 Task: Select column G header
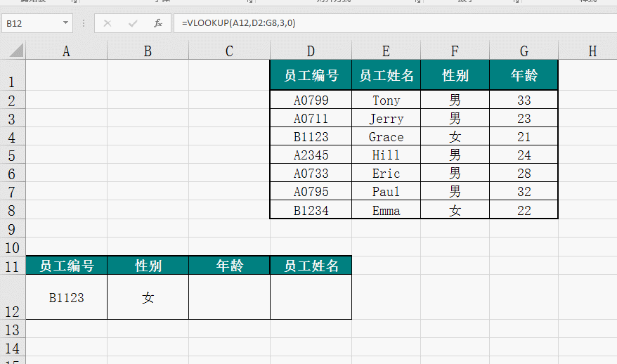(524, 51)
